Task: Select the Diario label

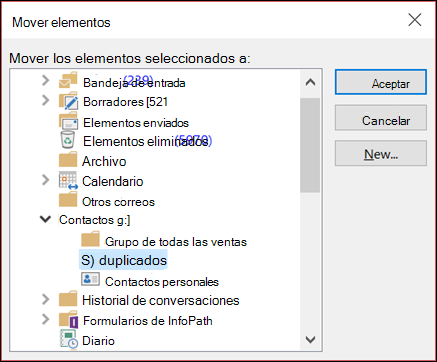Action: 98,341
